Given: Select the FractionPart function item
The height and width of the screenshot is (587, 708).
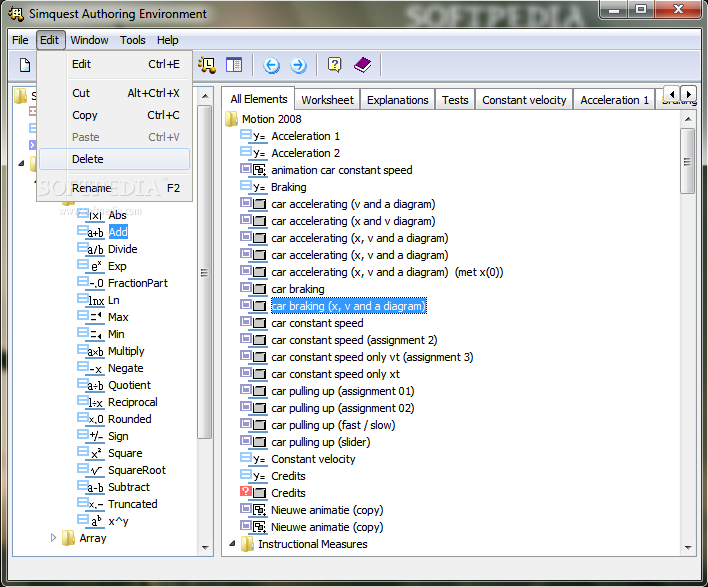Looking at the screenshot, I should tap(138, 283).
